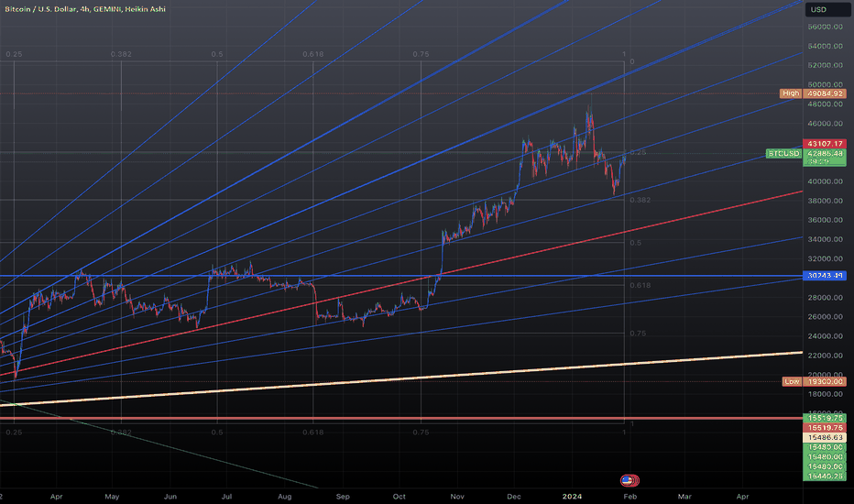Viewport: 854px width, 504px height.
Task: Click the 26000.00 price axis tick
Action: [x=825, y=317]
